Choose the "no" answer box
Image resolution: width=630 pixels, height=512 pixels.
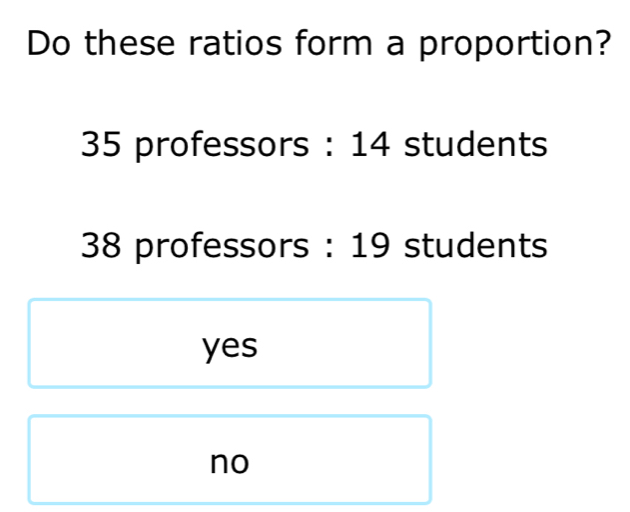(230, 460)
